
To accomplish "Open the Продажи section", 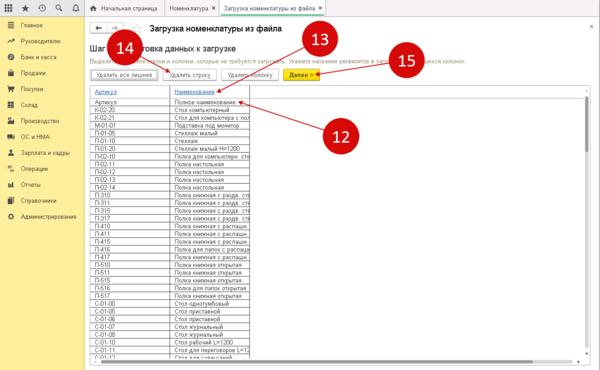I will [33, 73].
